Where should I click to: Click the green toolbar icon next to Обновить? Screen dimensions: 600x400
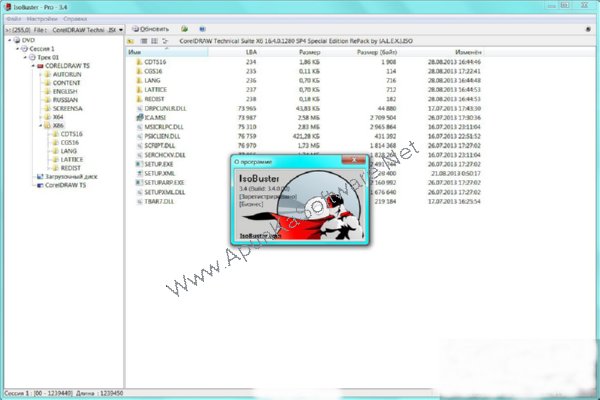tap(184, 29)
